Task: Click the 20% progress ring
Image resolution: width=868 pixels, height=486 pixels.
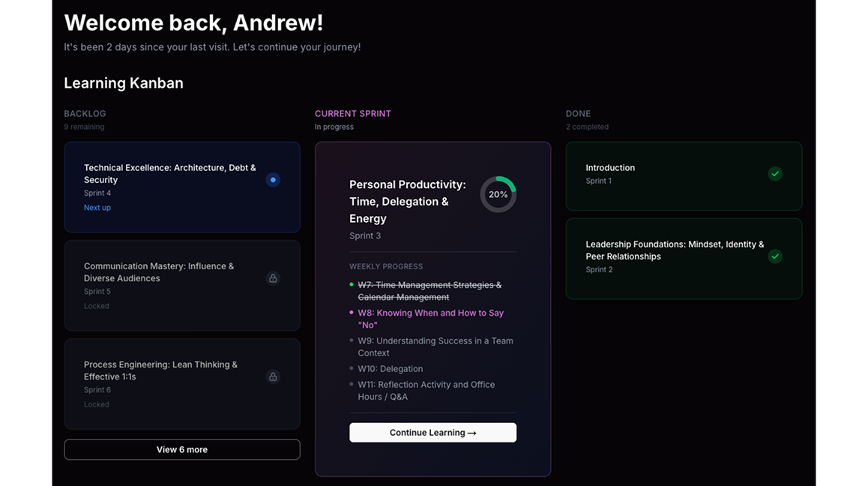Action: (498, 194)
